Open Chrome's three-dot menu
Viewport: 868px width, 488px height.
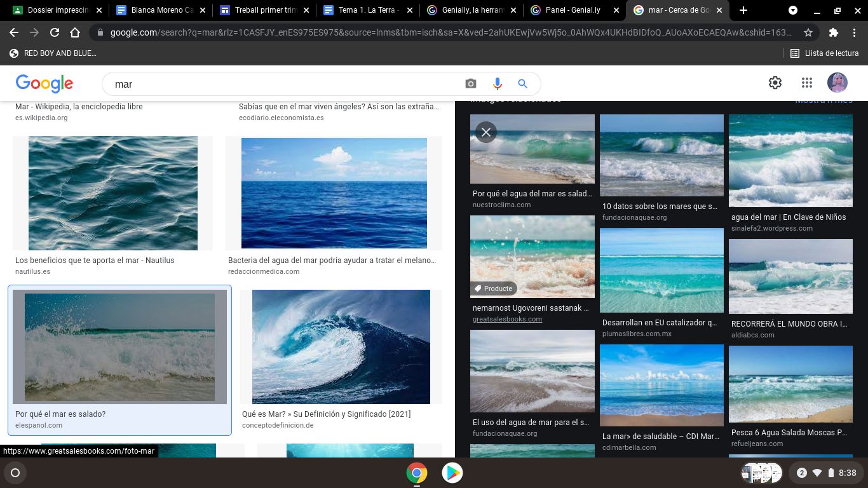855,31
